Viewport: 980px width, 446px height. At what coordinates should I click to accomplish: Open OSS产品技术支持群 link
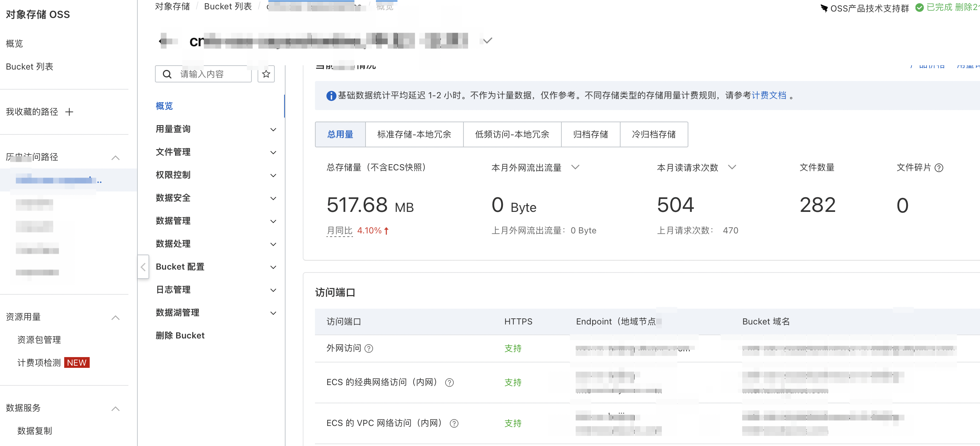[869, 8]
